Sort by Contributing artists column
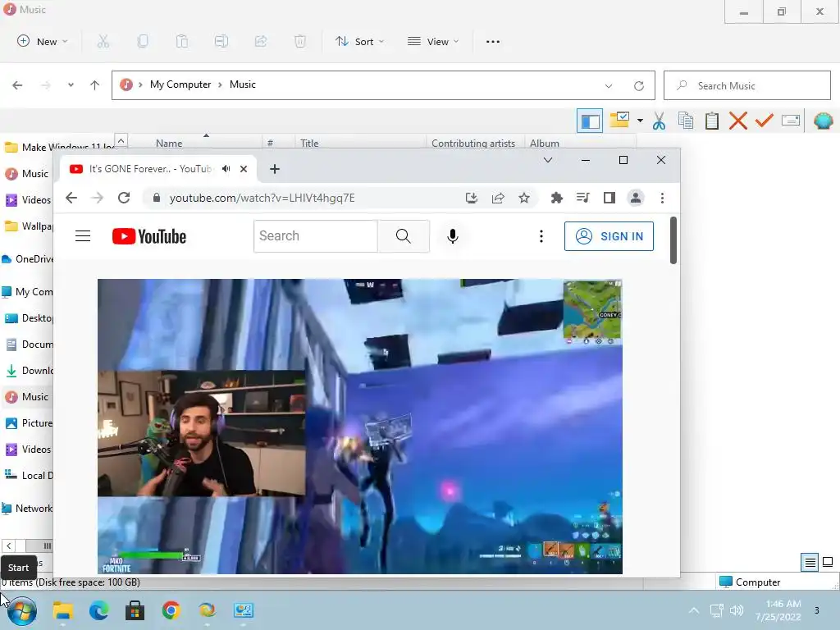Image resolution: width=840 pixels, height=630 pixels. coord(473,143)
